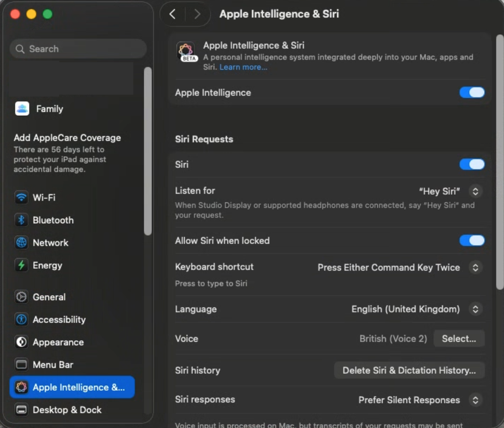Screen dimensions: 504x428
Task: Click the Search field
Action: (x=77, y=49)
